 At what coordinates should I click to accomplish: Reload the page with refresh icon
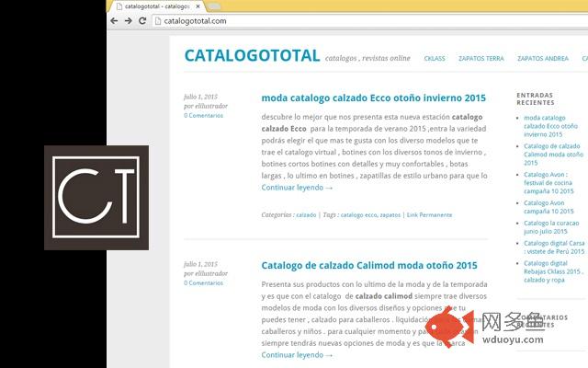coord(142,20)
